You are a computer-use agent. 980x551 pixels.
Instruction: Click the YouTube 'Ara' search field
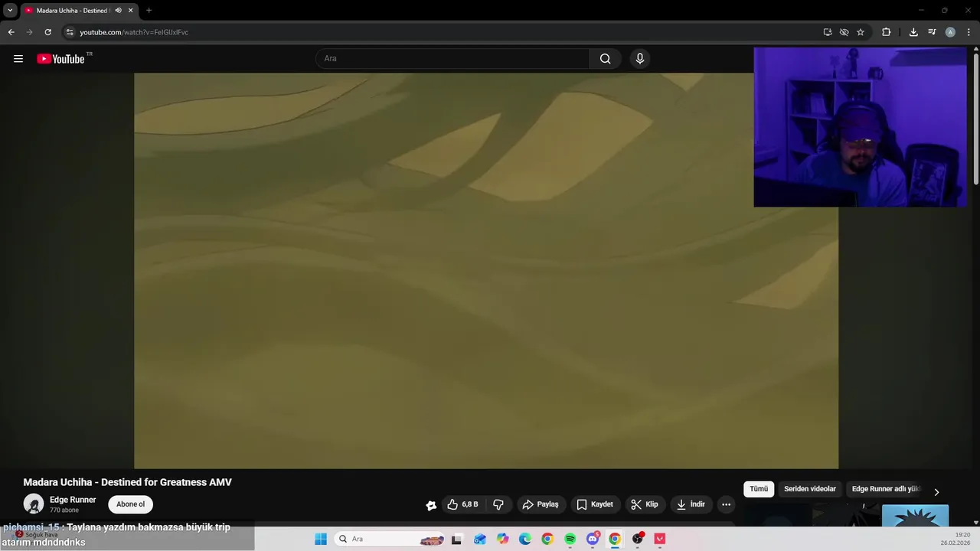[452, 59]
